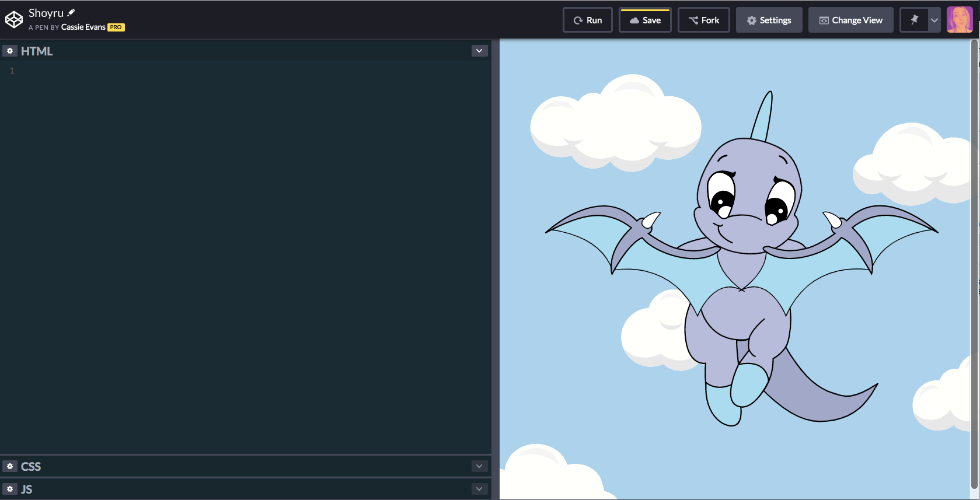Fork this pen

704,20
